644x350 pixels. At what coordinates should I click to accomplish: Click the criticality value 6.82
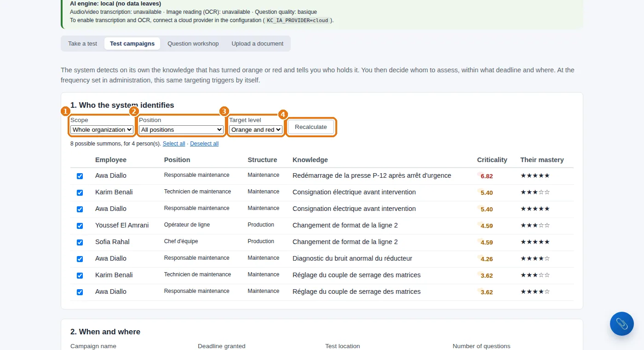[x=487, y=176]
